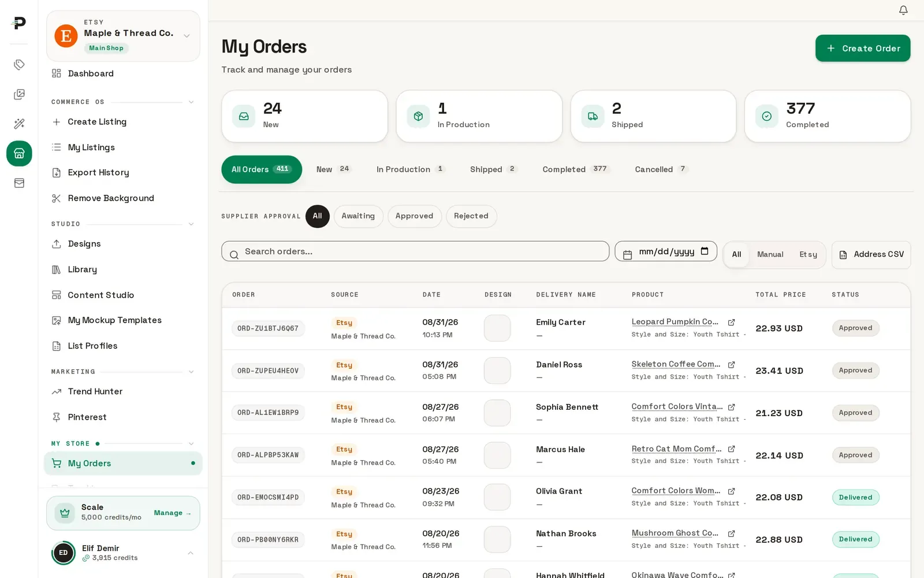Viewport: 924px width, 578px height.
Task: Click the orange Etsy shop logo
Action: click(66, 36)
